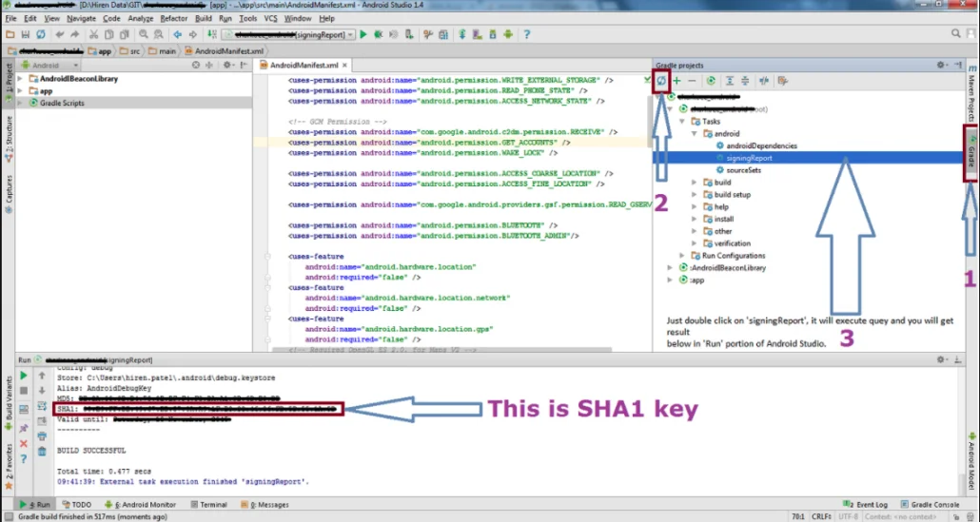Expand the verification tasks folder

(x=694, y=243)
